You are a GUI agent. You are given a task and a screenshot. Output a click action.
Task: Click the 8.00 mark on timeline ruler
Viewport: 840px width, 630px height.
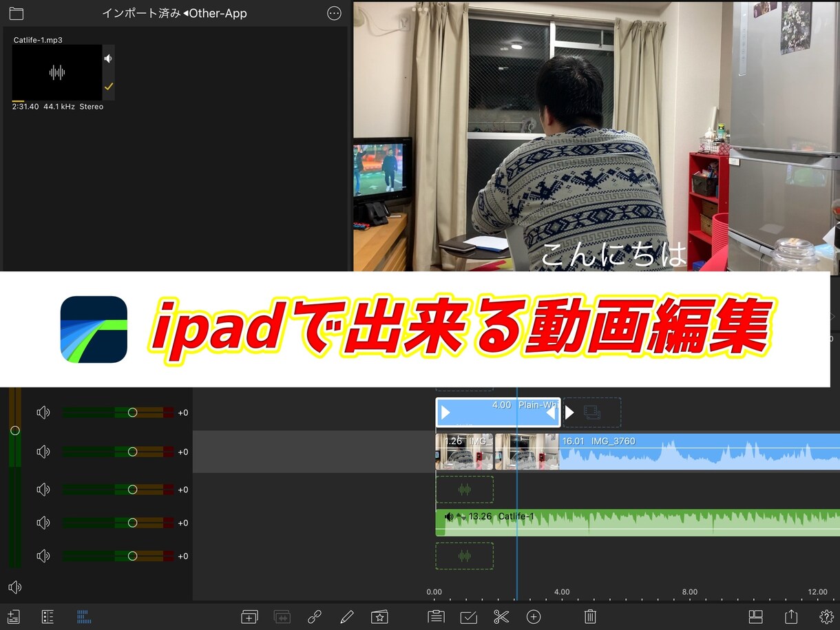point(689,592)
